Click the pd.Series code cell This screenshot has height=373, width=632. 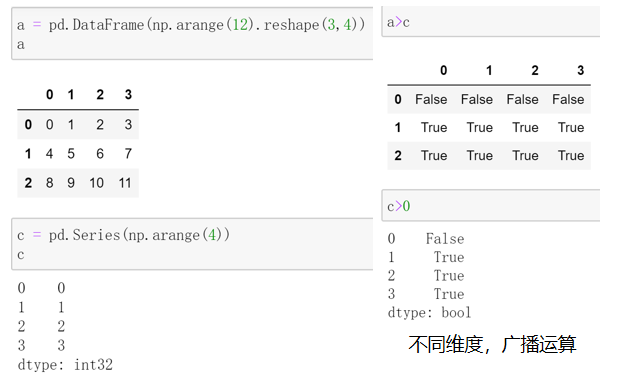click(x=192, y=244)
